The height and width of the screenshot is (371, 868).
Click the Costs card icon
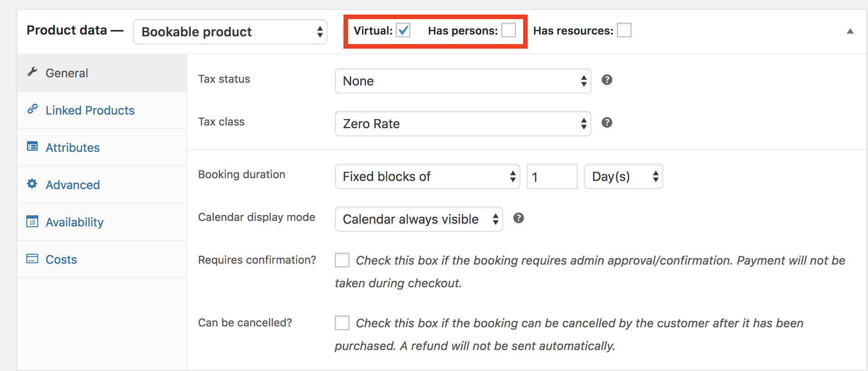[32, 259]
